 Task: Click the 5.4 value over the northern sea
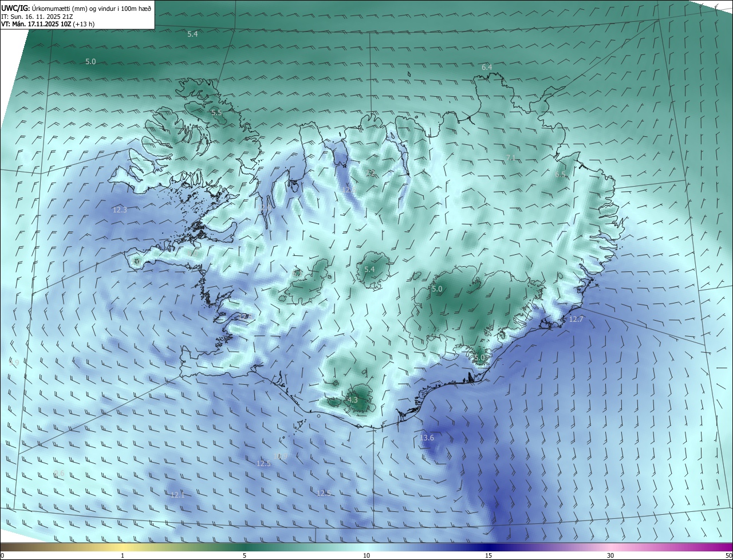coord(192,34)
